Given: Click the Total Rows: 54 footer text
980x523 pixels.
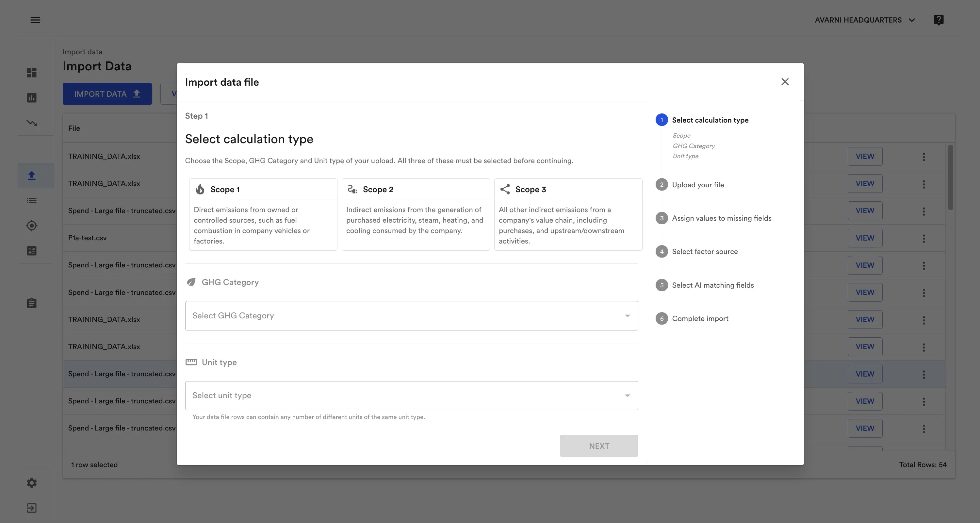Looking at the screenshot, I should point(923,464).
